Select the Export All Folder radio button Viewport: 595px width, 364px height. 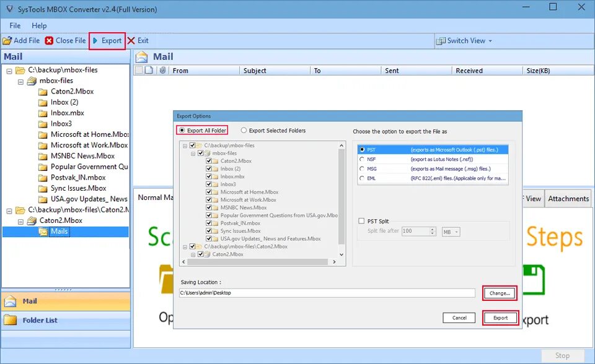(x=182, y=131)
